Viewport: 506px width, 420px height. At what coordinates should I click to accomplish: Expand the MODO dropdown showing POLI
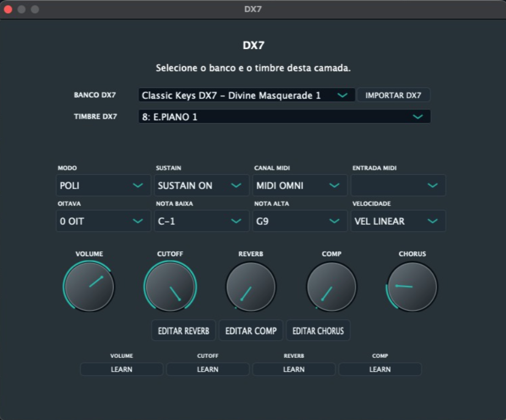[x=103, y=185]
